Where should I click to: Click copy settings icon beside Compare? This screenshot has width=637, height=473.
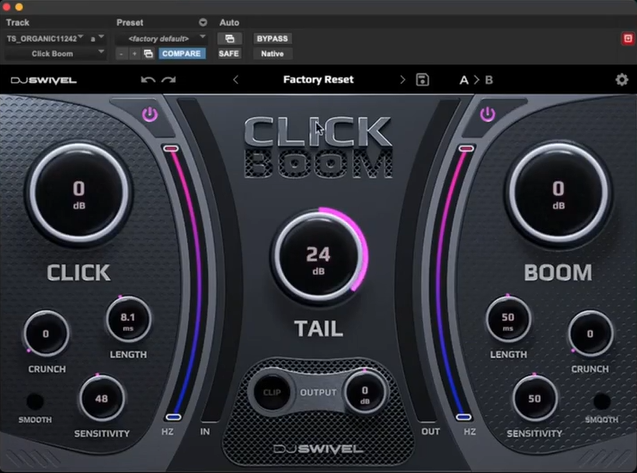[148, 54]
